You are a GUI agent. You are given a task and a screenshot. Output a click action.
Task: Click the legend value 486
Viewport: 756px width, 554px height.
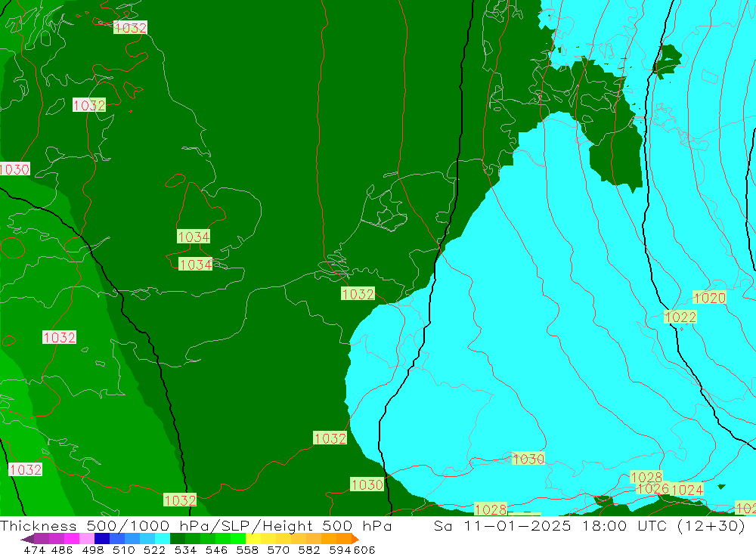coord(62,549)
